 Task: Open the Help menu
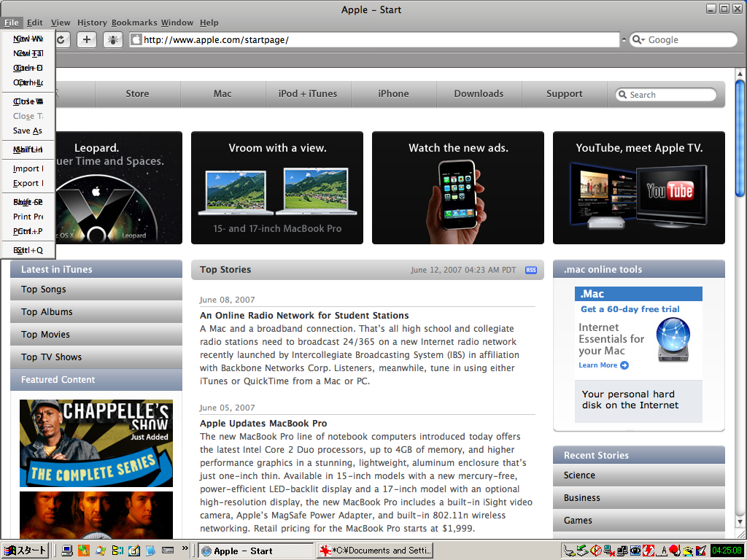point(209,23)
